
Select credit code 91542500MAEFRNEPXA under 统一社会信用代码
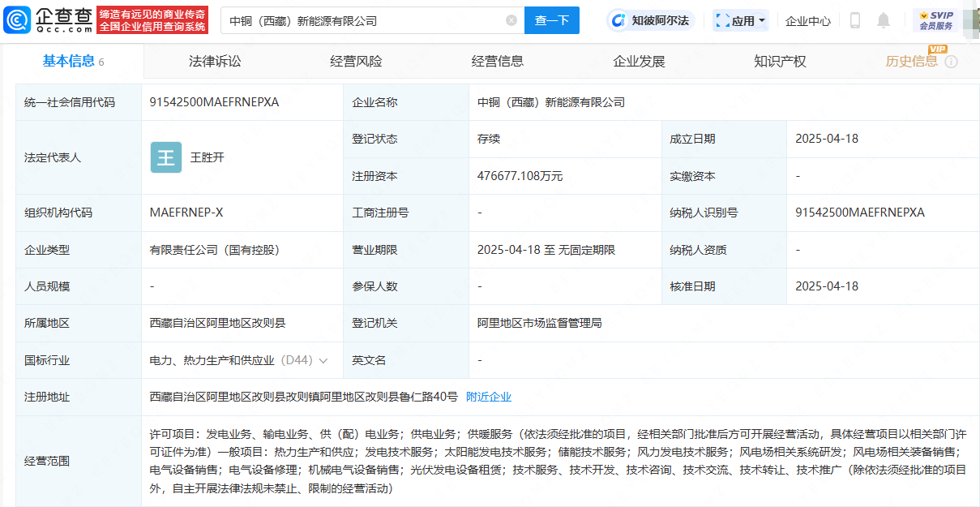tap(214, 102)
